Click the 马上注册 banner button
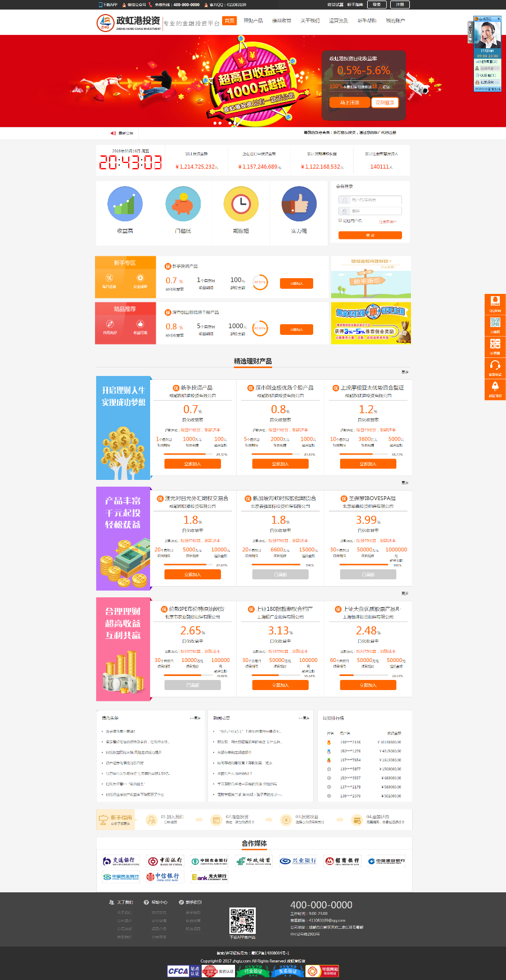 349,102
